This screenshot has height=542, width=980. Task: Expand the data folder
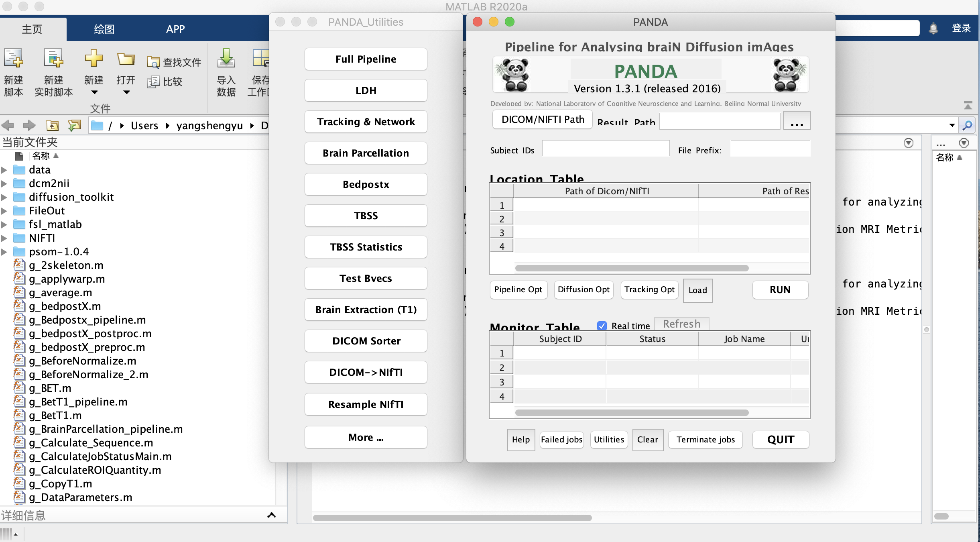pos(4,170)
